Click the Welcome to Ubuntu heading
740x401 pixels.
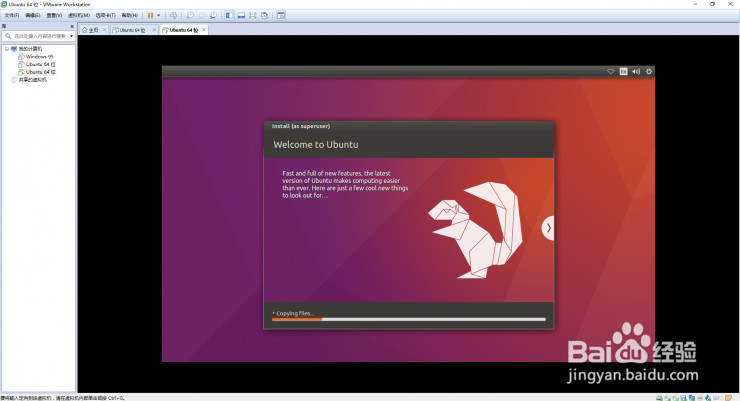click(316, 144)
